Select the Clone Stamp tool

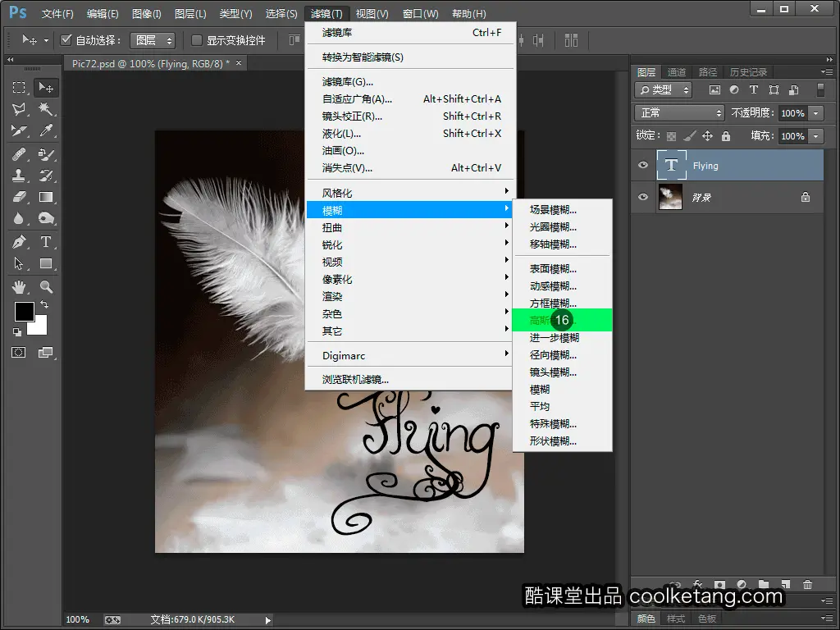[20, 176]
